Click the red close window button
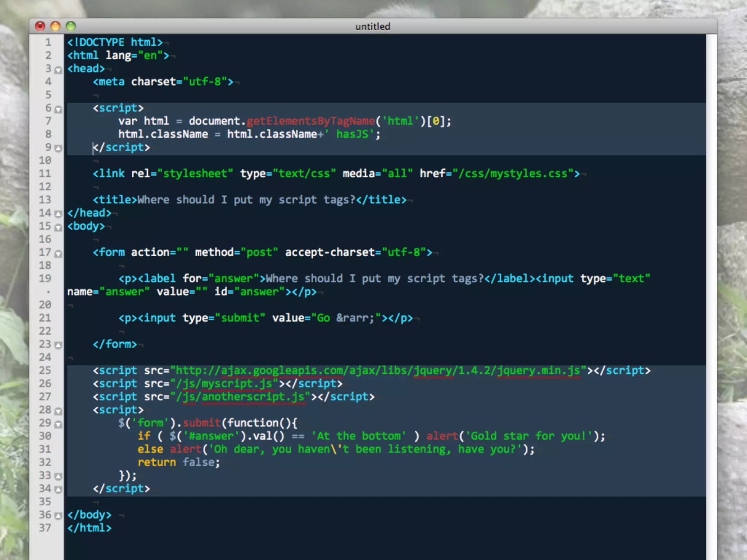Viewport: 747px width, 560px height. [40, 26]
